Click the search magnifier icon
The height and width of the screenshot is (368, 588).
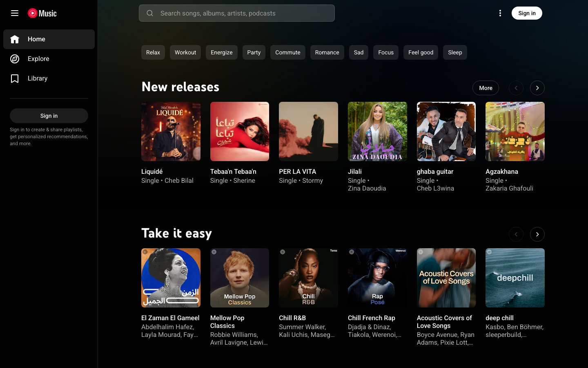[x=150, y=13]
